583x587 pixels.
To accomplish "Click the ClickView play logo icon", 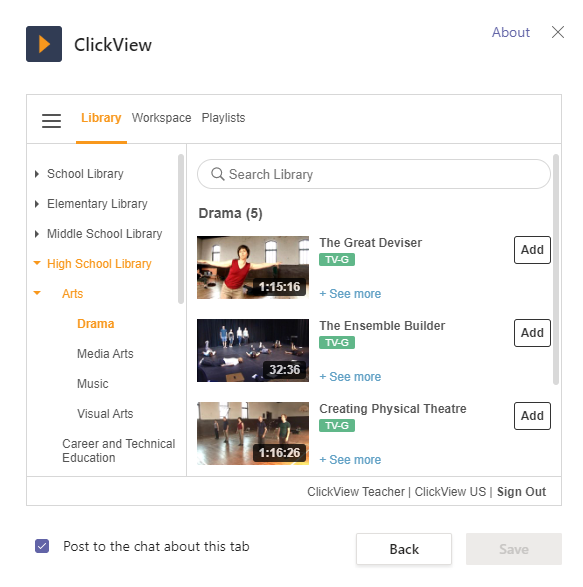I will pyautogui.click(x=44, y=44).
